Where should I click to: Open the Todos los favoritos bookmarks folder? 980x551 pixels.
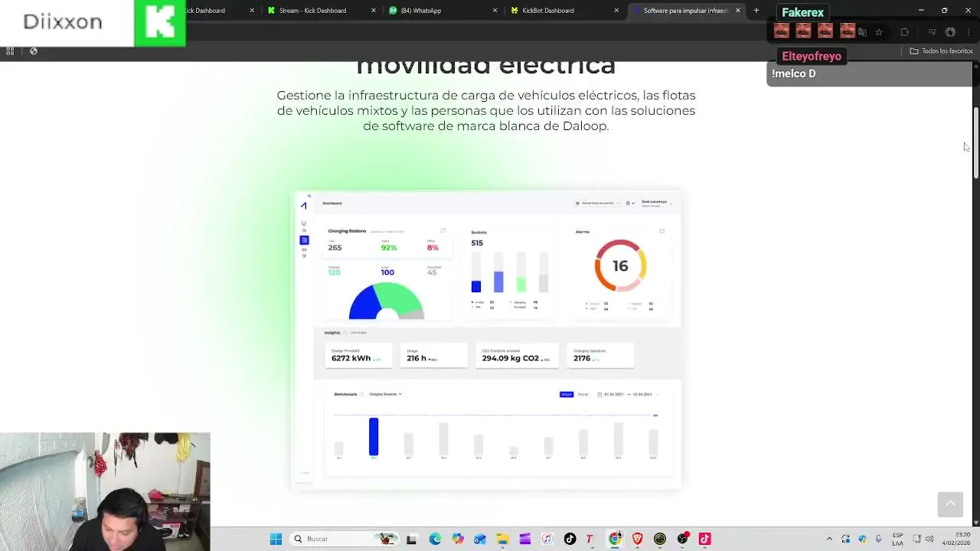tap(941, 51)
